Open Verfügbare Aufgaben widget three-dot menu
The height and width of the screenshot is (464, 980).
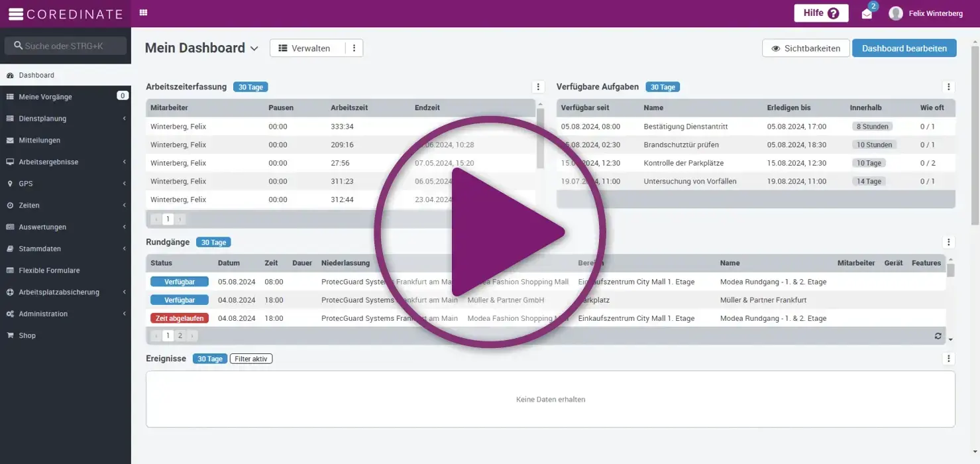point(948,87)
